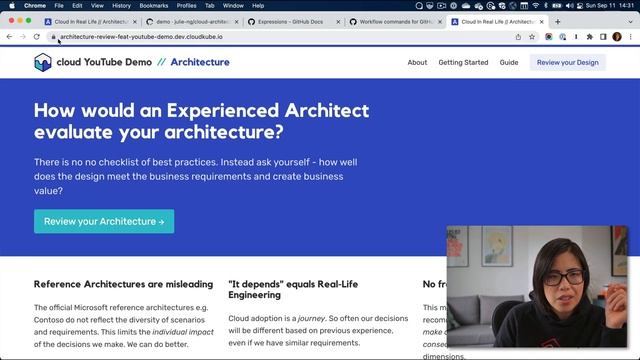Open the Chrome profile avatar
The height and width of the screenshot is (360, 640).
point(617,37)
